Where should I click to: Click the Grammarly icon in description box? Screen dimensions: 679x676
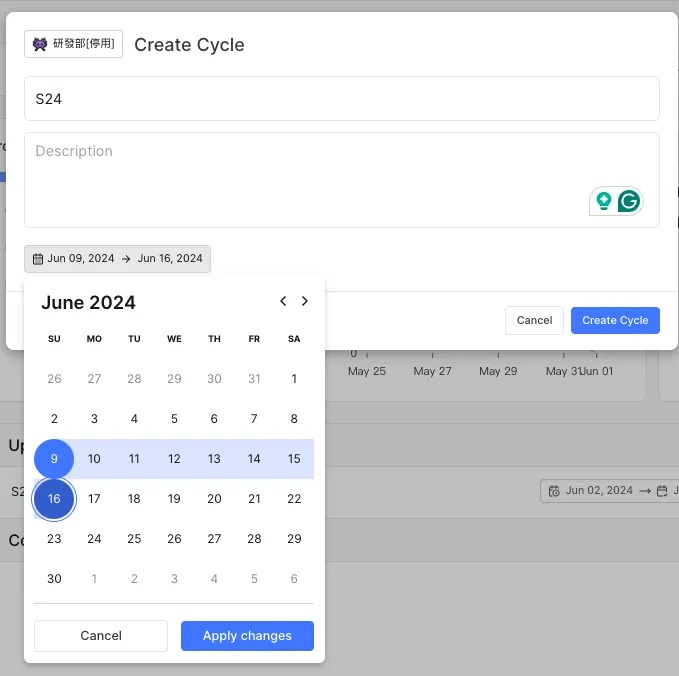[628, 201]
